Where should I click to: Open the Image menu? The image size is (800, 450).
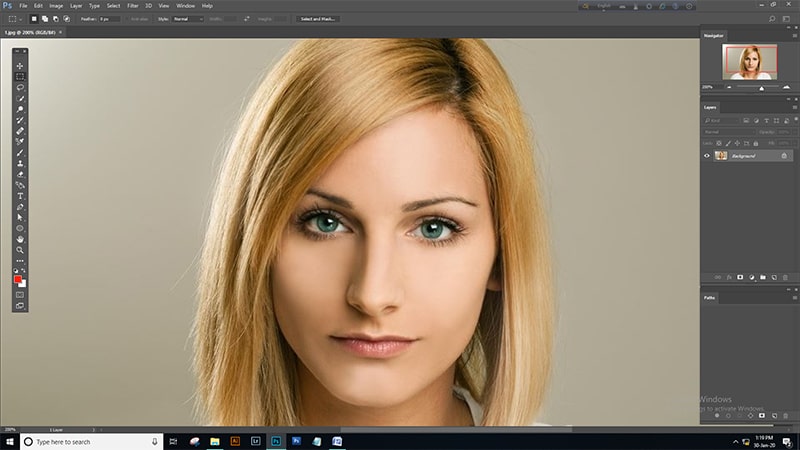(56, 6)
